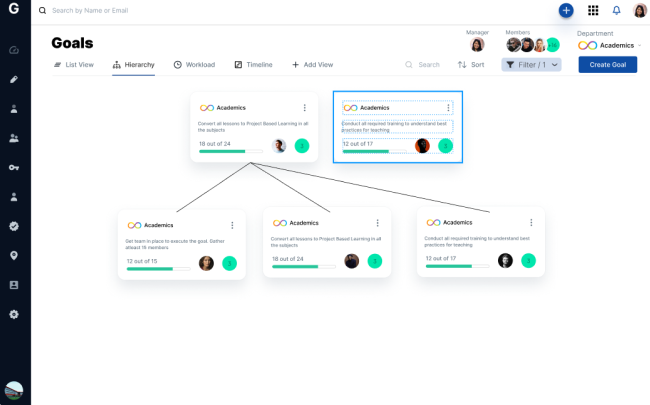Open the dashboard gauge icon in sidebar

click(x=14, y=50)
